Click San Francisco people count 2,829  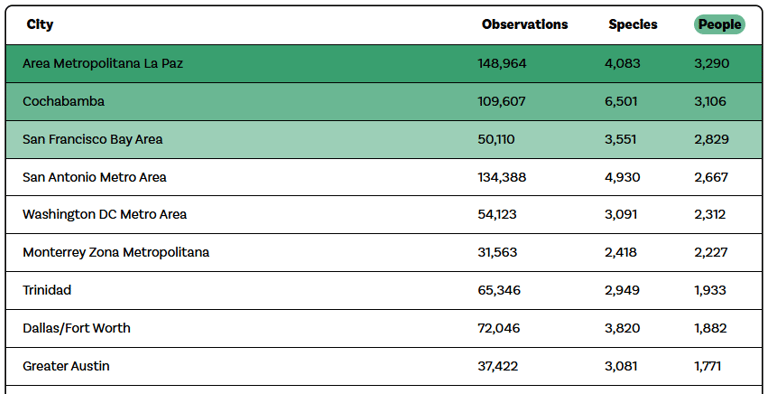tap(711, 139)
